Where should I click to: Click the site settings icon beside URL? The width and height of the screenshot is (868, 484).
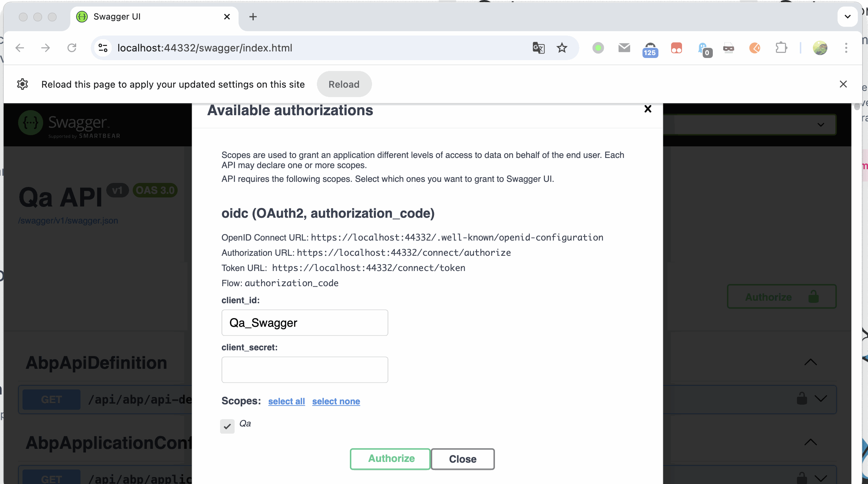pyautogui.click(x=103, y=48)
